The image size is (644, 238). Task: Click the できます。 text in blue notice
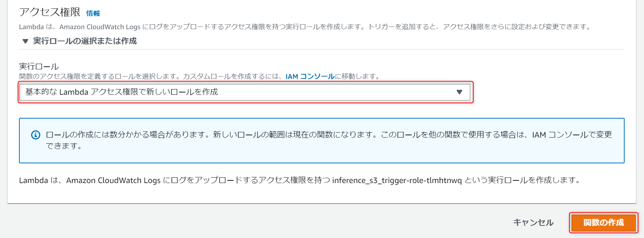[x=64, y=146]
